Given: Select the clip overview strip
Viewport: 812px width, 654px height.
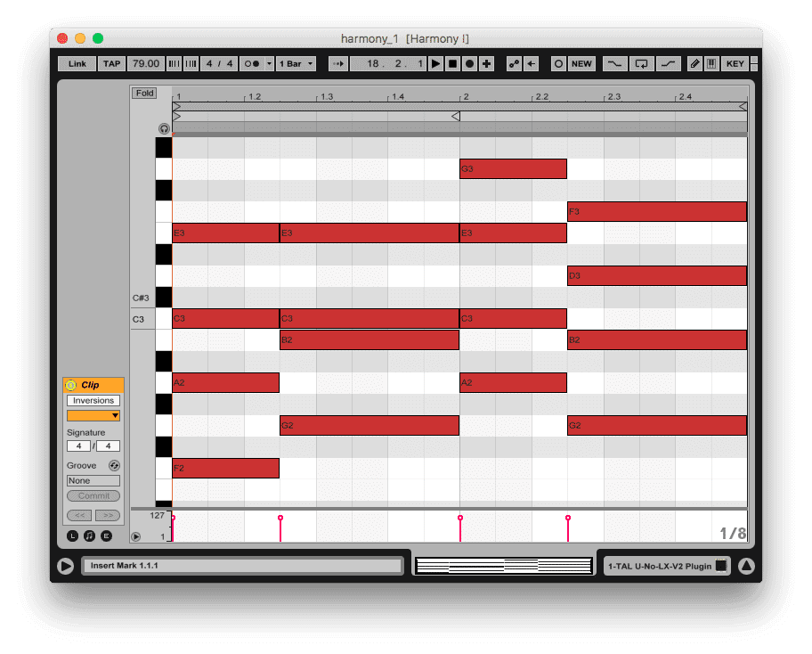Looking at the screenshot, I should (x=504, y=566).
